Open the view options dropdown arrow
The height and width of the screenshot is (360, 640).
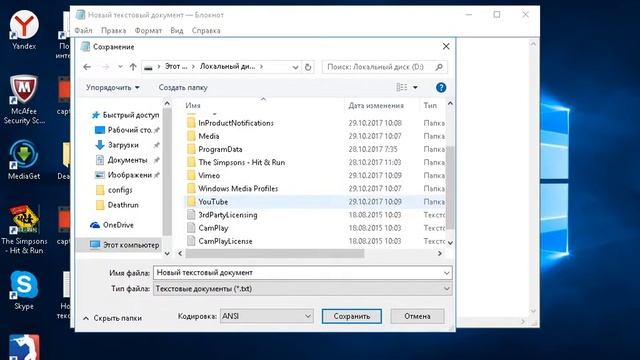click(x=415, y=87)
